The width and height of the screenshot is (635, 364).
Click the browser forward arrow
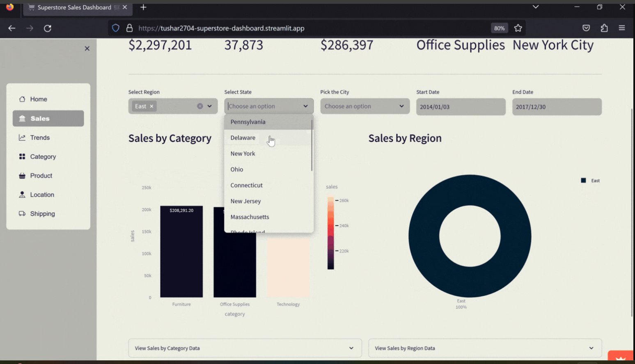(x=30, y=28)
